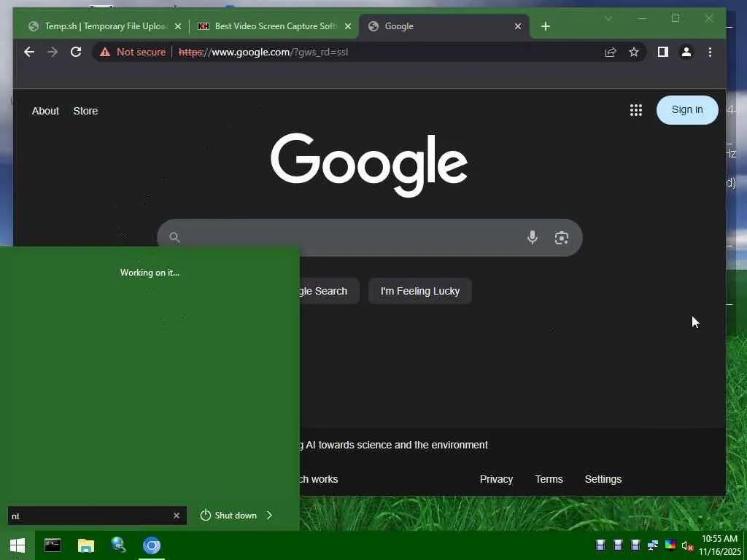Open the Chrome profile icon
This screenshot has width=747, height=560.
[686, 52]
